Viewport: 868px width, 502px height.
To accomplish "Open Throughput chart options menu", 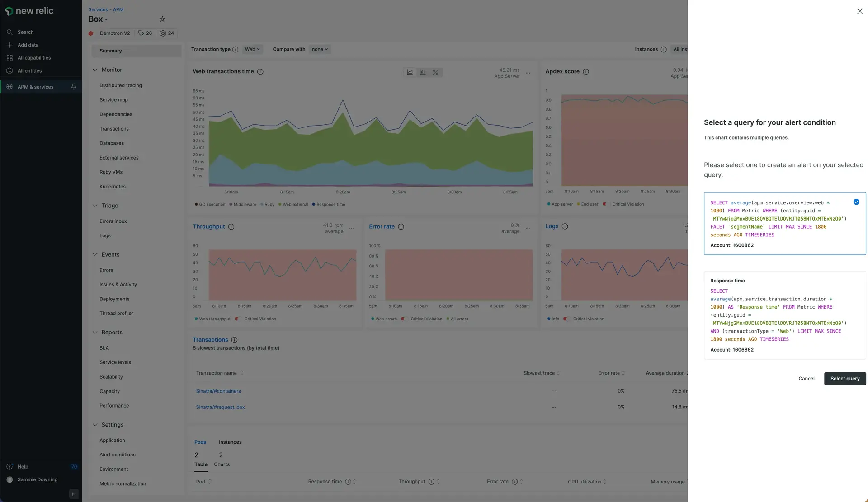I will click(x=351, y=228).
